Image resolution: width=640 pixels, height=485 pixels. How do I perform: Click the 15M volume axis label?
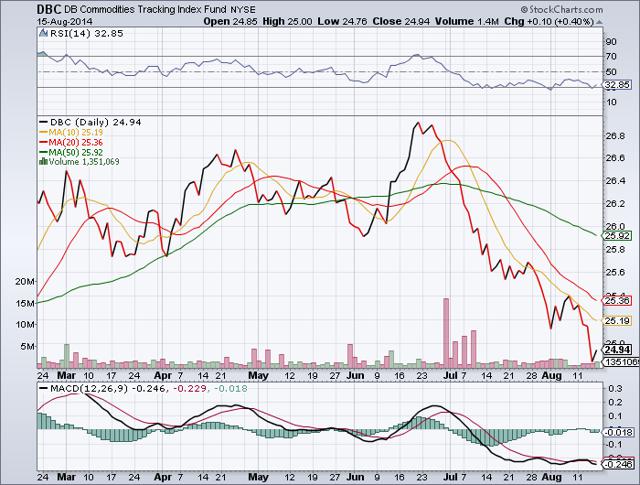(x=25, y=303)
